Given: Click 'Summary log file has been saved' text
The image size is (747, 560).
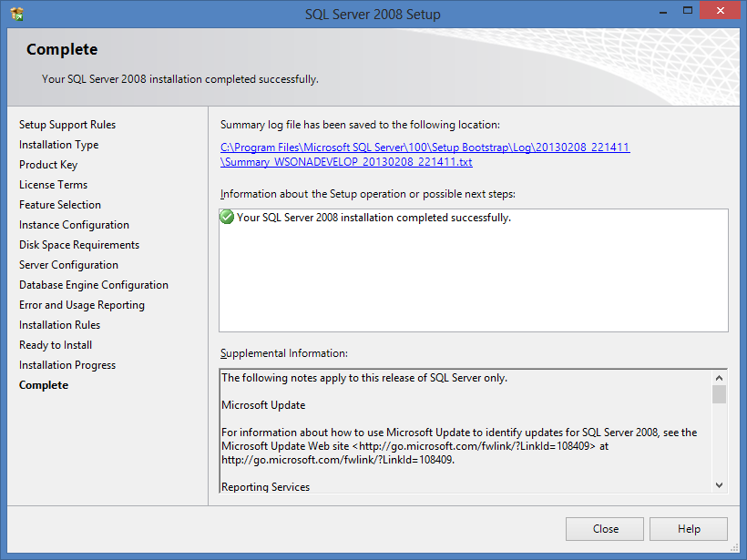Looking at the screenshot, I should [360, 124].
